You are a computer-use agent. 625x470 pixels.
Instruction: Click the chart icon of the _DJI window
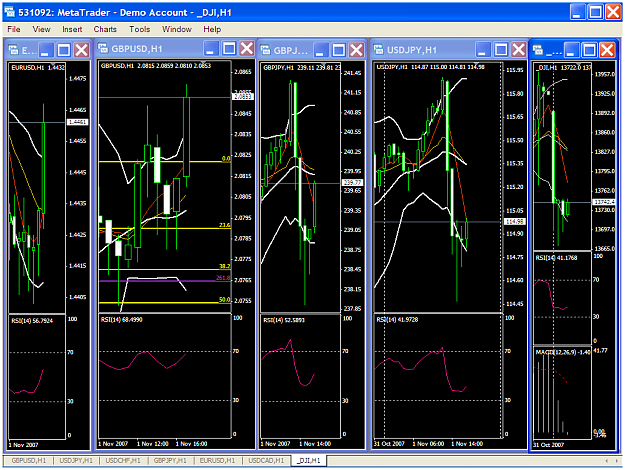(x=538, y=50)
